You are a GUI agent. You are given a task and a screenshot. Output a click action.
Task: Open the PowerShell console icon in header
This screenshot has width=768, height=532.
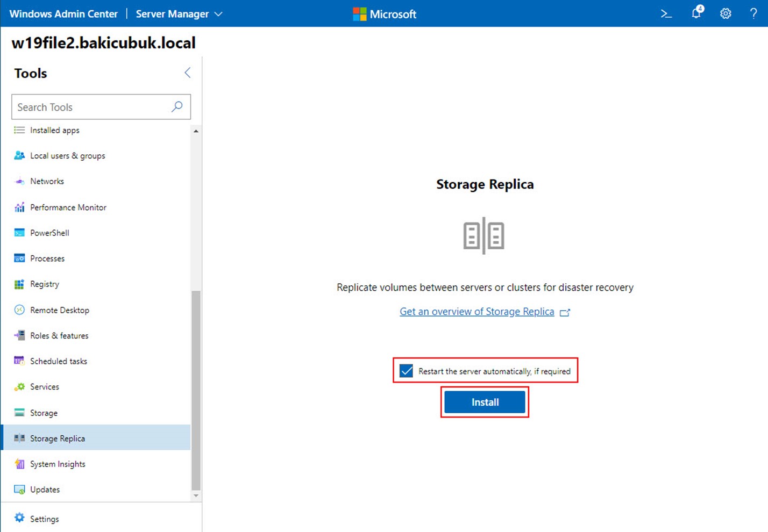[666, 14]
